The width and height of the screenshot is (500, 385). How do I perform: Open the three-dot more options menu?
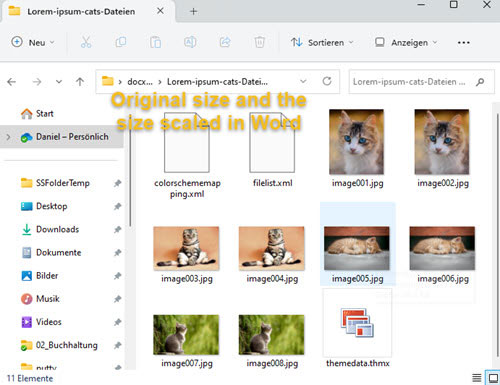(x=464, y=43)
